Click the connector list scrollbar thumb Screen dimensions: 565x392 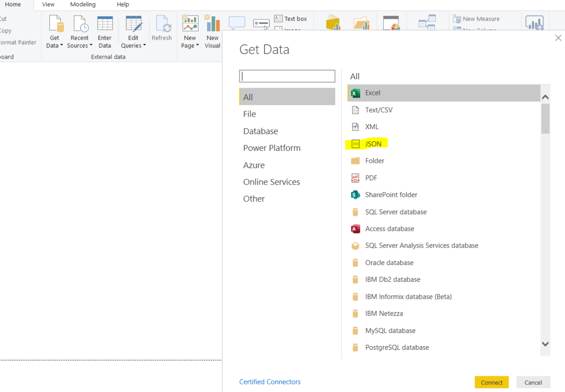[545, 118]
